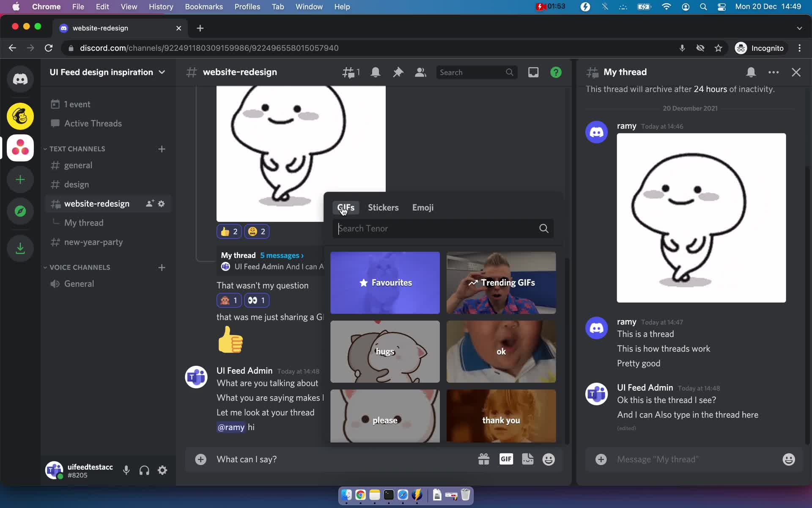Open the Profiles menu
812x508 pixels.
(x=247, y=7)
